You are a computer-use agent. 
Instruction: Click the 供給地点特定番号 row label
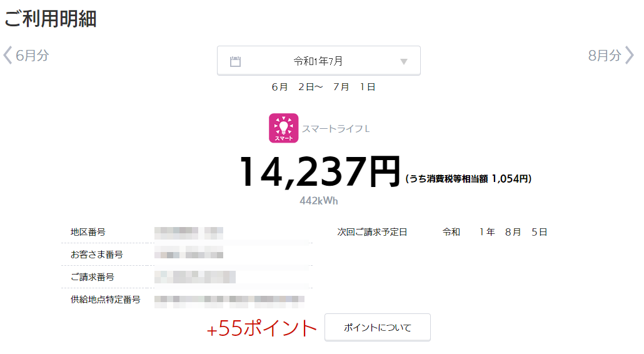106,300
